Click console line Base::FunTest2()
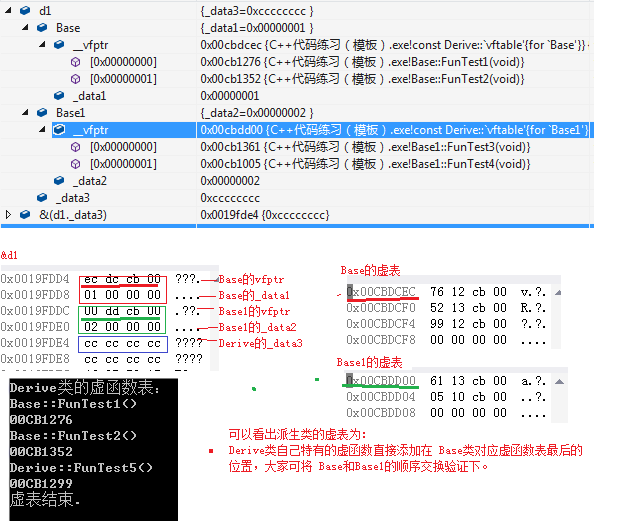 73,436
